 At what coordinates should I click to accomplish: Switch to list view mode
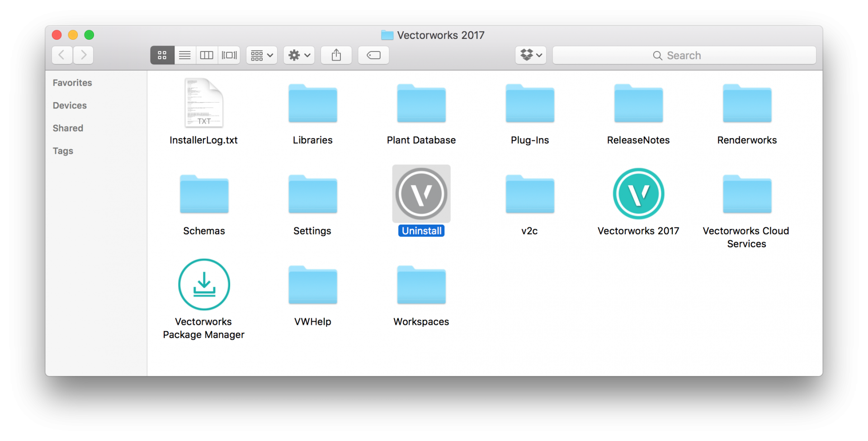(184, 55)
